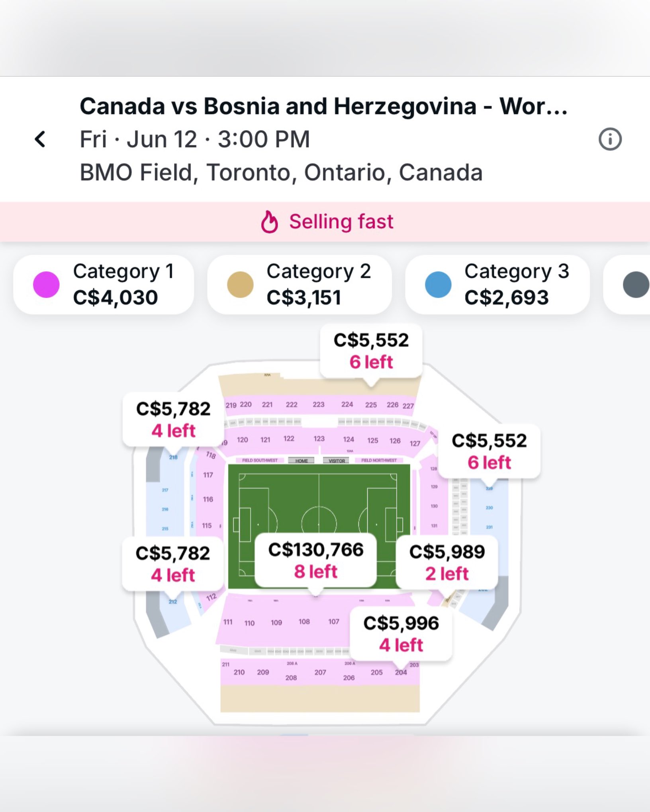Select section 109 on the seat map
This screenshot has width=650, height=812.
(276, 623)
